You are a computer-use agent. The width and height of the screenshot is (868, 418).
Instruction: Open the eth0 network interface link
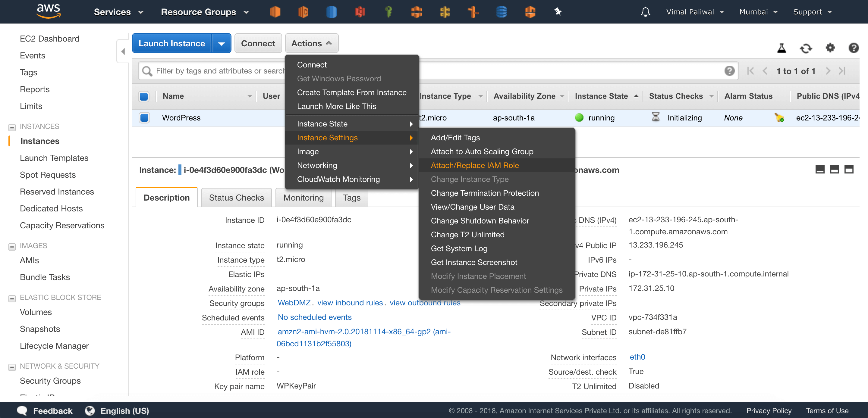tap(637, 357)
